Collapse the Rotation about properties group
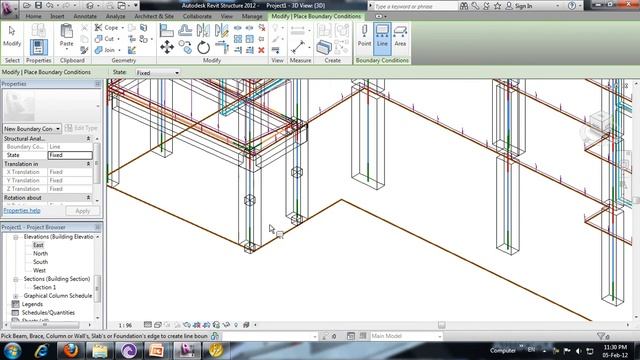Image resolution: width=640 pixels, height=360 pixels. 89,198
